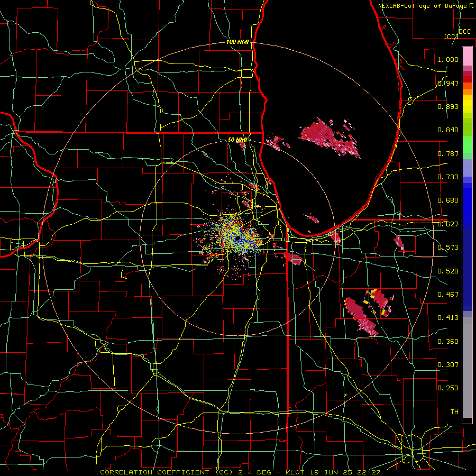Viewport: 476px width, 476px height.
Task: Click the 0.467 scale value
Action: [x=448, y=295]
